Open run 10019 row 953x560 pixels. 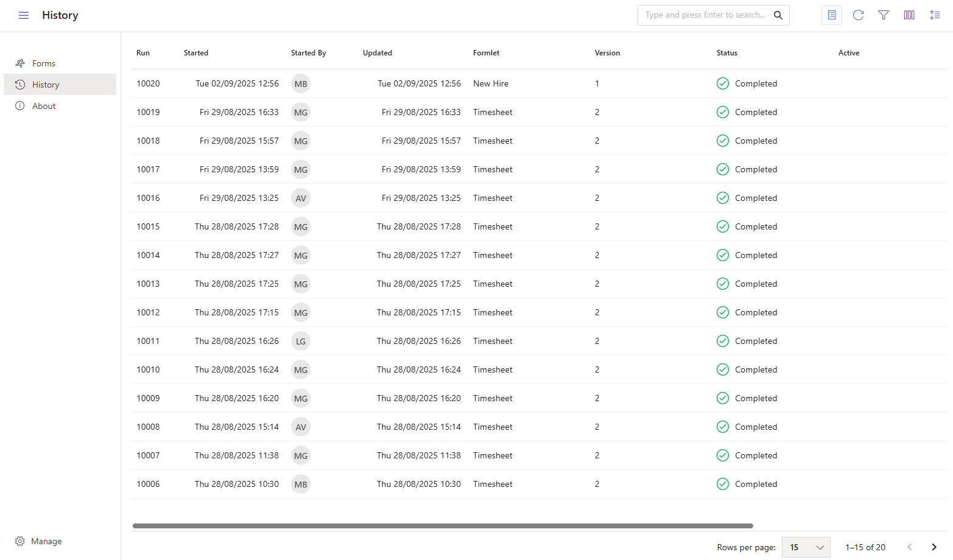[148, 113]
